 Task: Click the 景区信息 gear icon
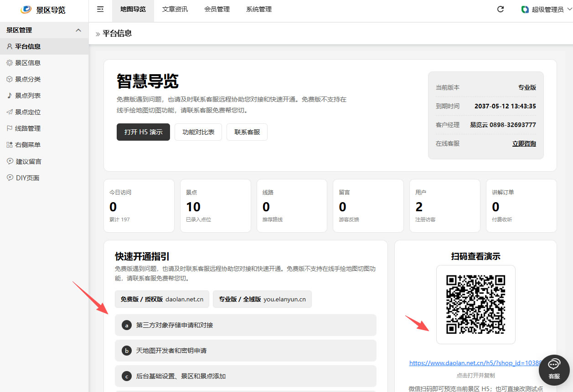tap(10, 63)
